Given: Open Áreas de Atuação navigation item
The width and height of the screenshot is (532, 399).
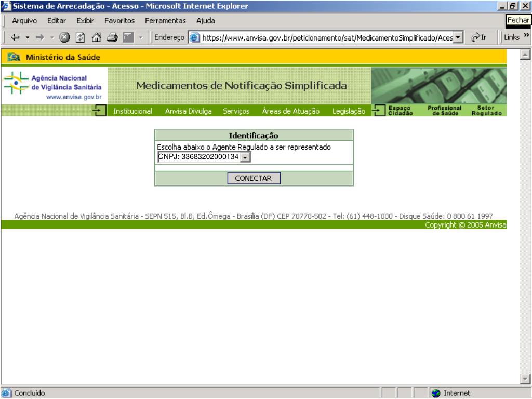Looking at the screenshot, I should 291,111.
